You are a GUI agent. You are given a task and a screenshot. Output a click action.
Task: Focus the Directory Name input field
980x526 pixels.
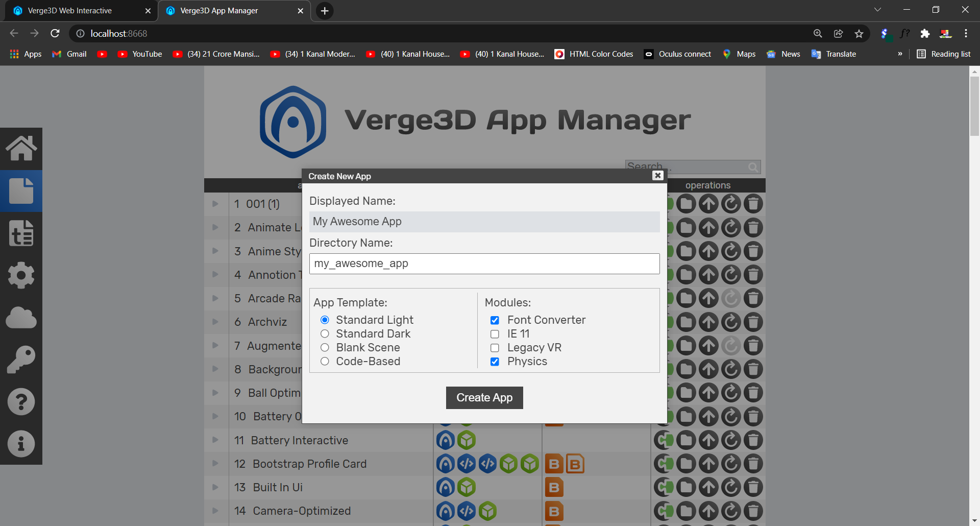(x=484, y=264)
